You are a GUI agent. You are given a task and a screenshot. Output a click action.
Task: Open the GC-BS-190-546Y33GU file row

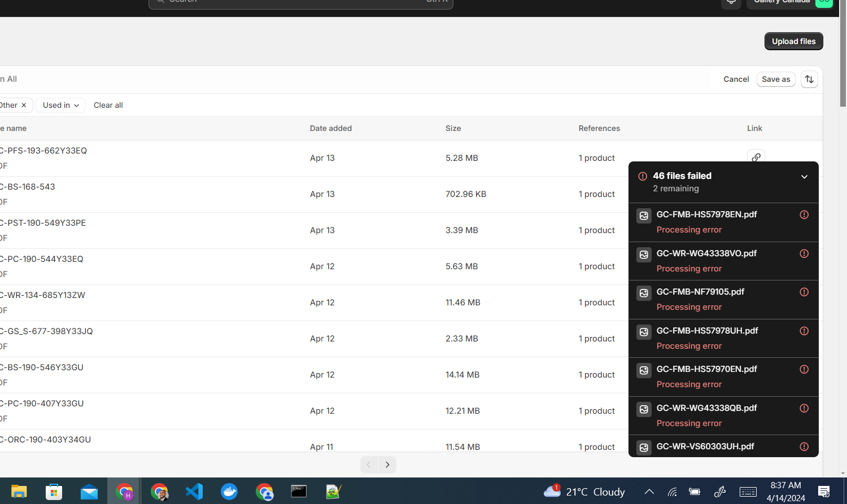pyautogui.click(x=411, y=375)
